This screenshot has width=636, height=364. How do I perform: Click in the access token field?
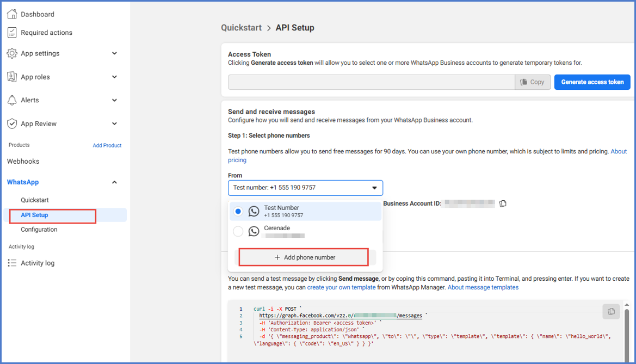tap(371, 82)
